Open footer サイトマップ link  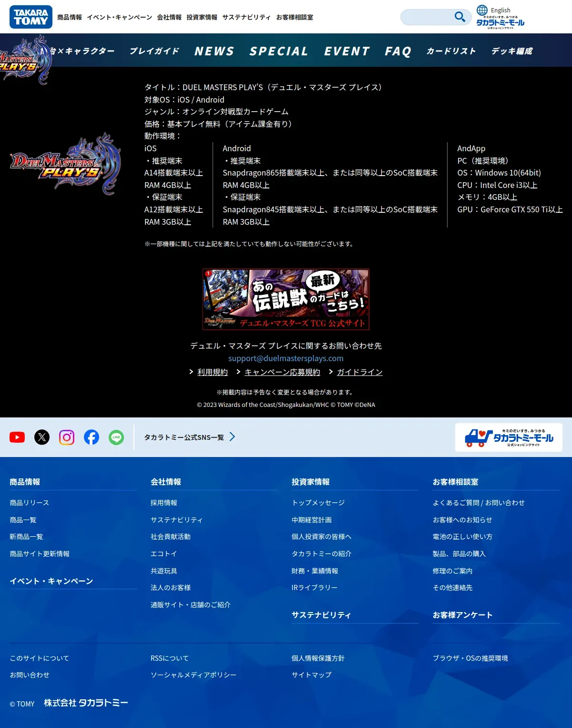click(x=312, y=675)
